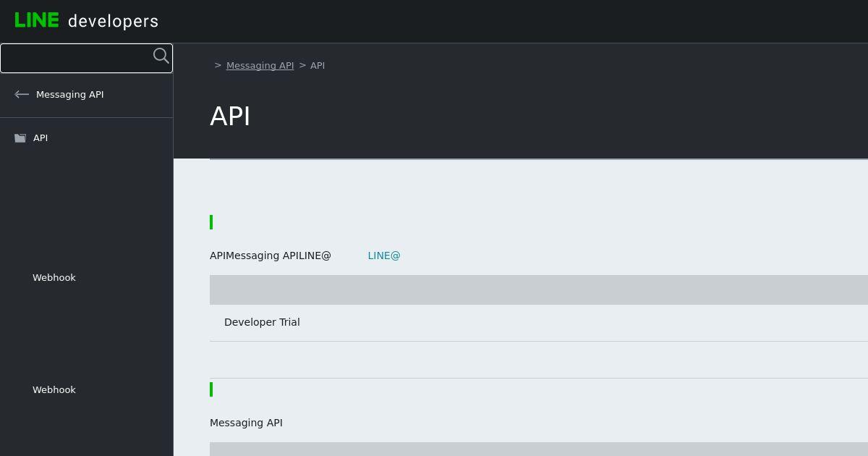Click the search magnifier icon
This screenshot has width=868, height=456.
(x=161, y=56)
